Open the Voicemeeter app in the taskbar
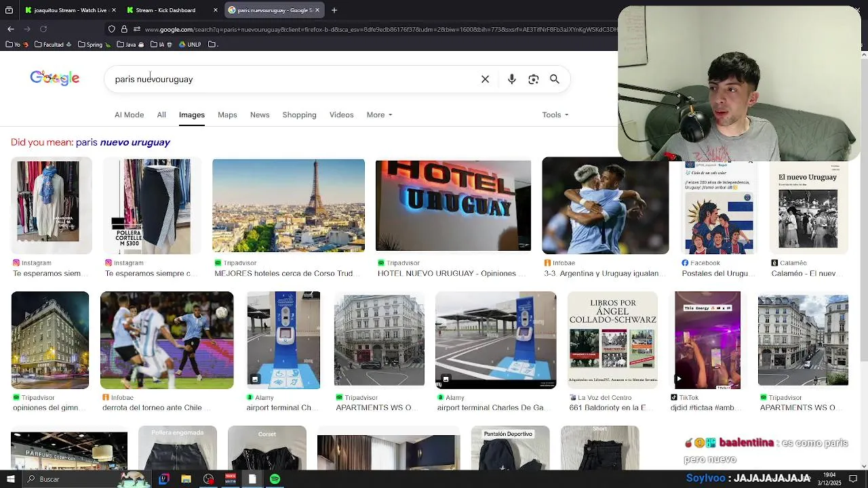The image size is (868, 488). (x=230, y=479)
